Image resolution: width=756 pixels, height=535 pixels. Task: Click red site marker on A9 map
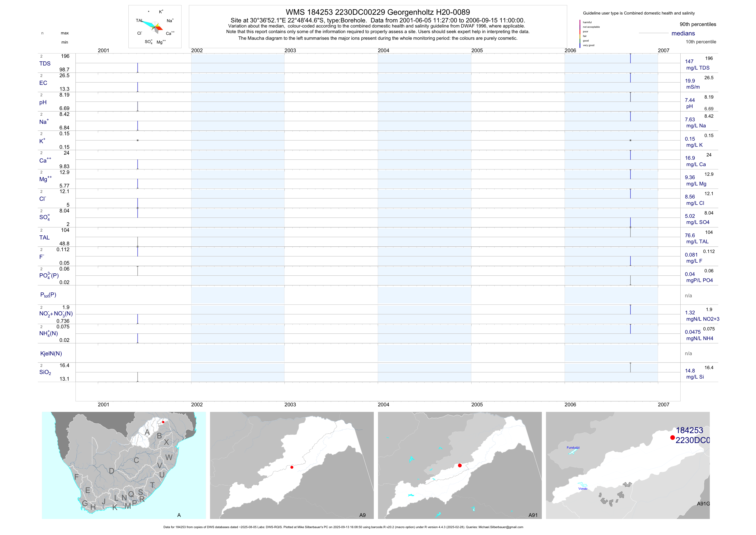[x=292, y=467]
